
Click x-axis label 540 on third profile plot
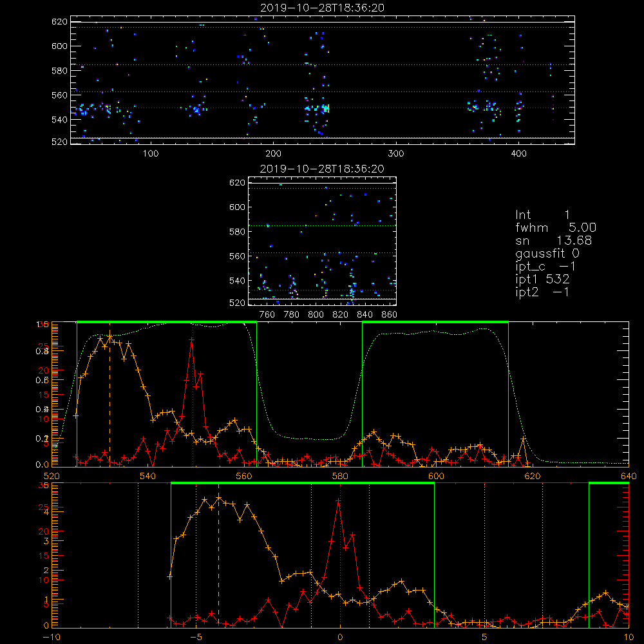coord(148,477)
